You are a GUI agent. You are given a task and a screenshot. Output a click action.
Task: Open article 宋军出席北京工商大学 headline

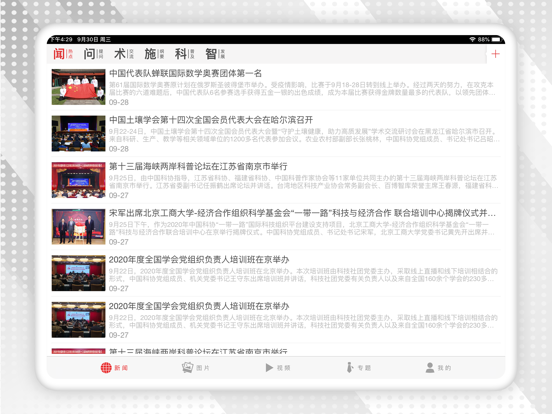tap(302, 213)
